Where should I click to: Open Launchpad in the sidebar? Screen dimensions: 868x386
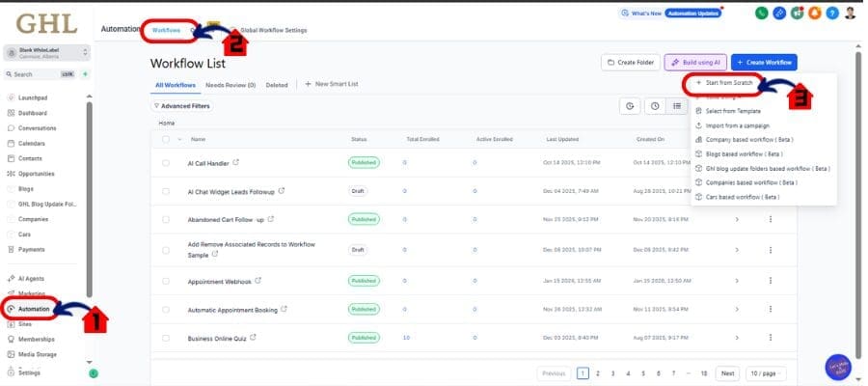(33, 98)
